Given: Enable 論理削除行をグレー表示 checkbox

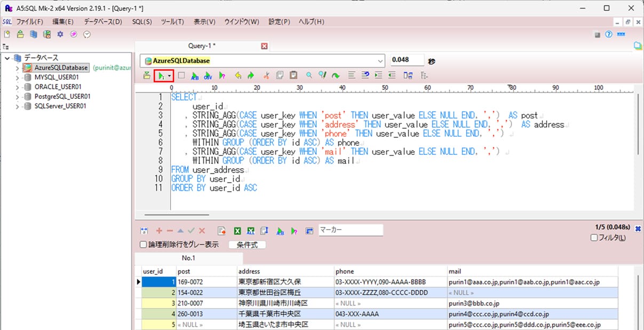Looking at the screenshot, I should click(143, 245).
